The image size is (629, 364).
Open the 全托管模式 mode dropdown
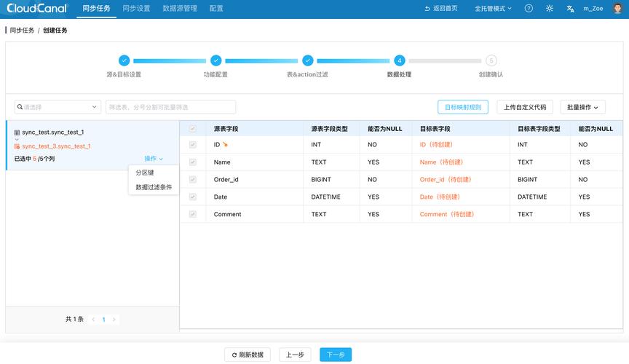coord(493,9)
